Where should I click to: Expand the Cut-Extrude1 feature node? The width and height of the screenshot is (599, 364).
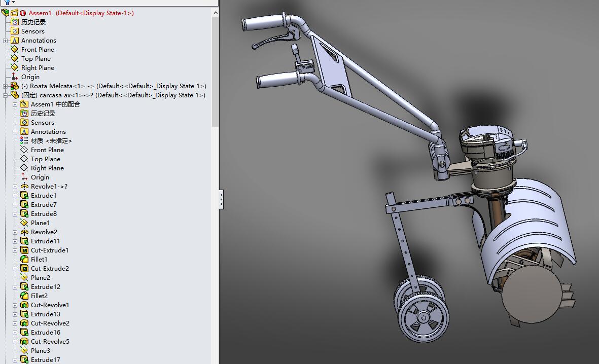click(x=15, y=250)
